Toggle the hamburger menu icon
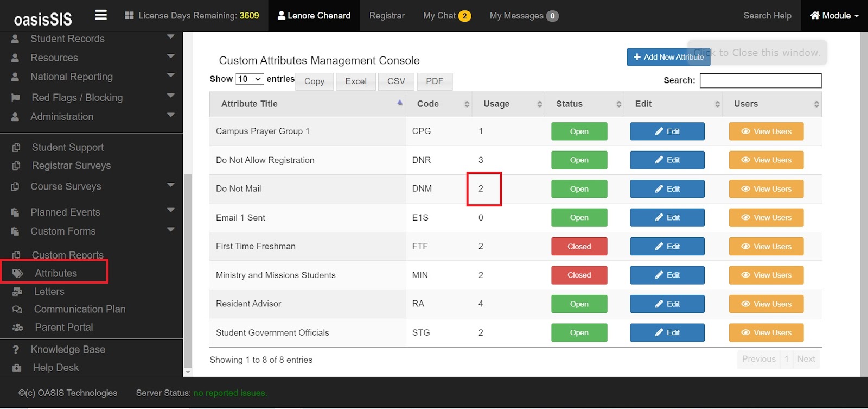 pyautogui.click(x=101, y=15)
